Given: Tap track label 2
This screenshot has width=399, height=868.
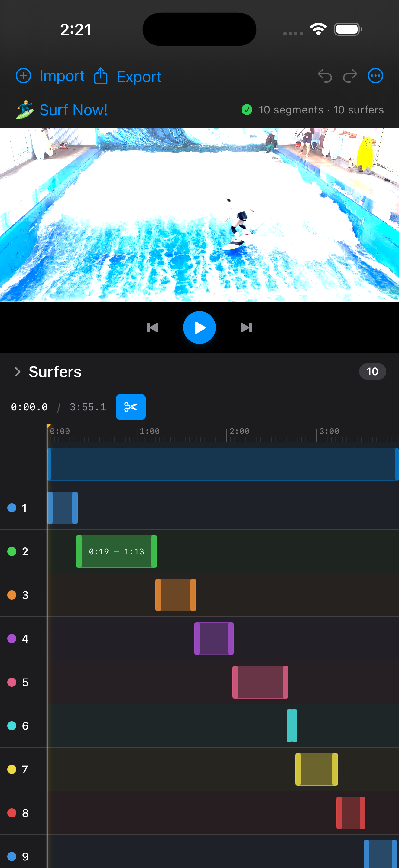Looking at the screenshot, I should click(x=25, y=551).
